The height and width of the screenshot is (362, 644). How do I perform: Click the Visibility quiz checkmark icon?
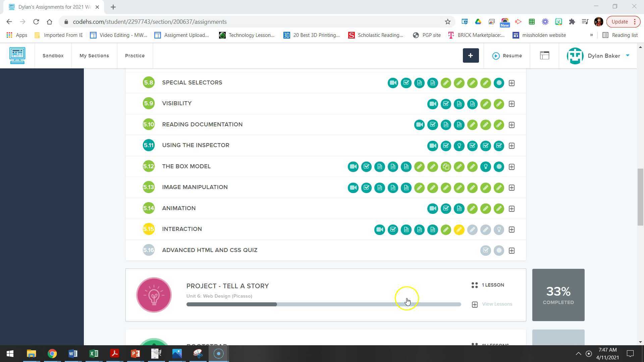point(446,104)
